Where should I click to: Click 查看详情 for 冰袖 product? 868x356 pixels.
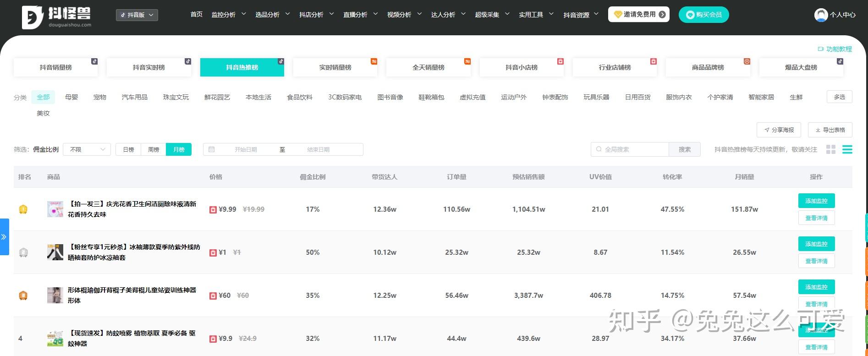point(816,261)
